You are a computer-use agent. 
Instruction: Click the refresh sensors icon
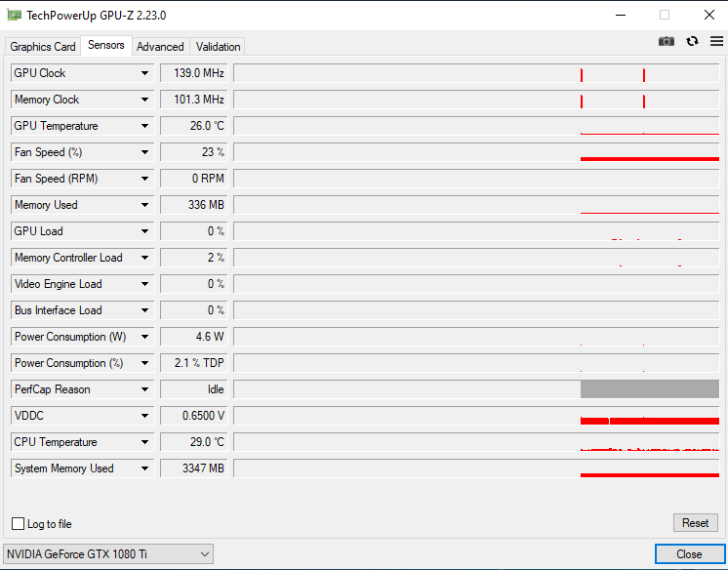click(x=692, y=41)
